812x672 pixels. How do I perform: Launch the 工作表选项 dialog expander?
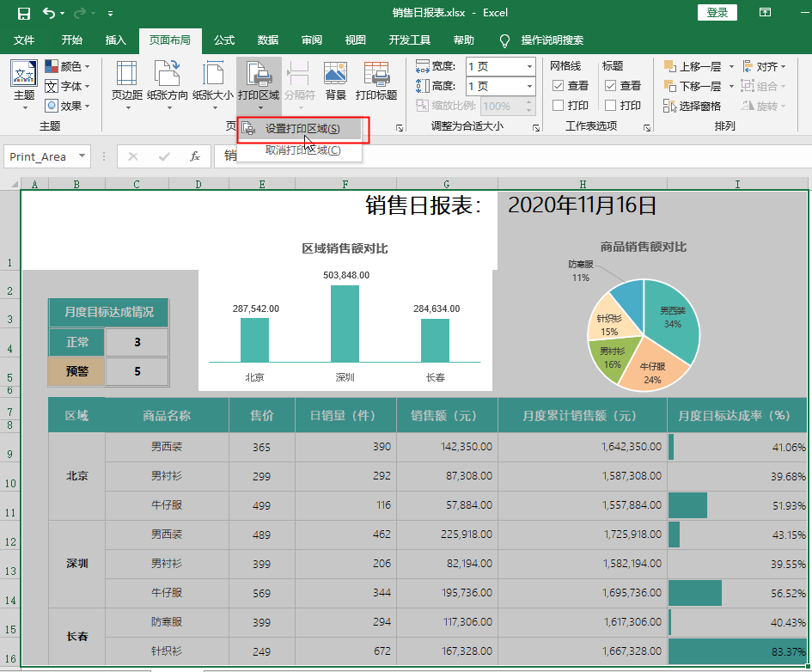click(647, 128)
